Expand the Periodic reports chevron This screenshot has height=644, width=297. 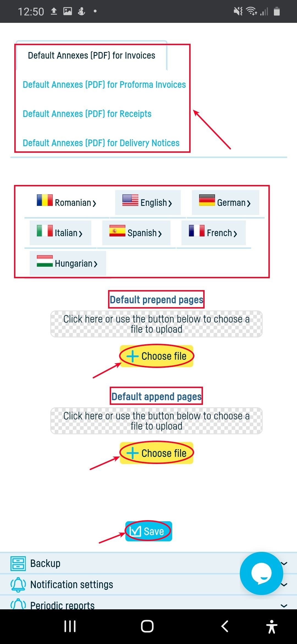click(284, 605)
